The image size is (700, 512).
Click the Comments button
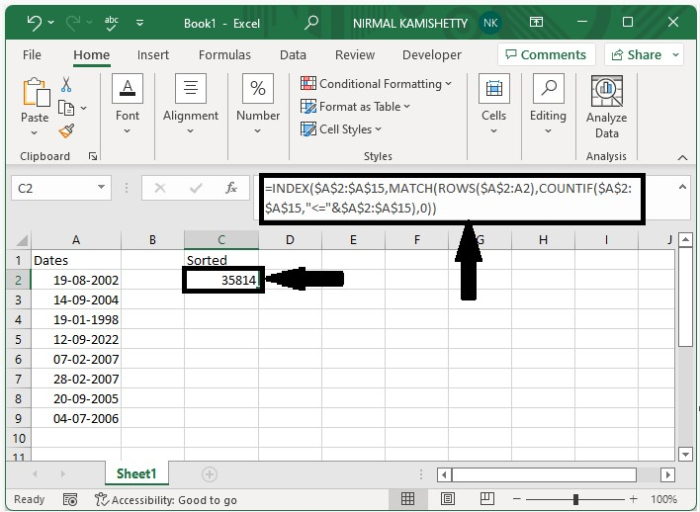pyautogui.click(x=546, y=55)
